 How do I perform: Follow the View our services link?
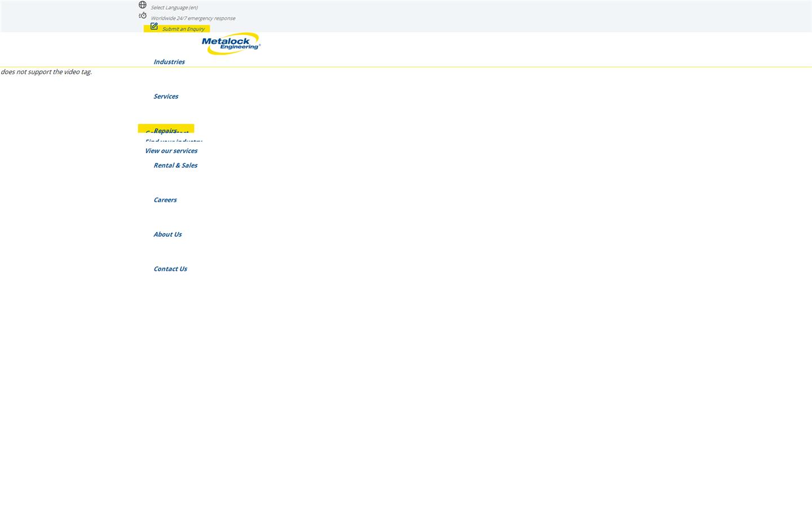click(x=171, y=151)
